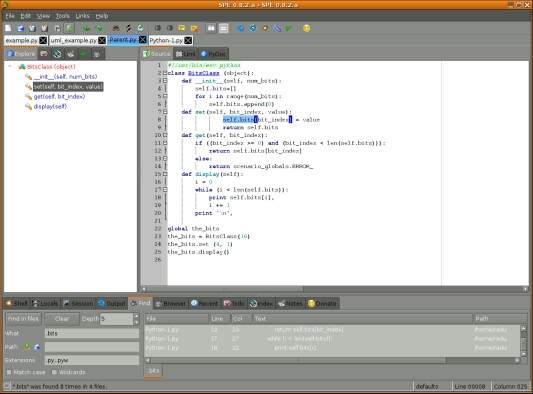
Task: Collapse the fold marker at line 2 class
Action: point(165,73)
